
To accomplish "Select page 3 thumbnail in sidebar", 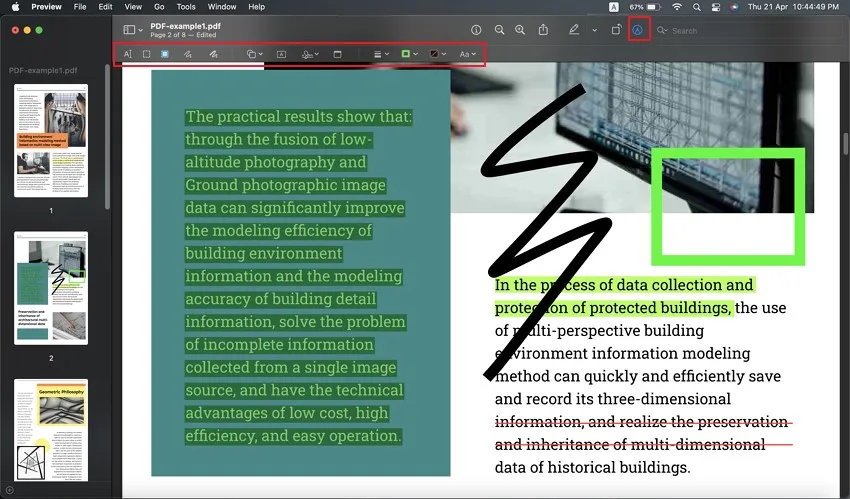I will point(51,430).
